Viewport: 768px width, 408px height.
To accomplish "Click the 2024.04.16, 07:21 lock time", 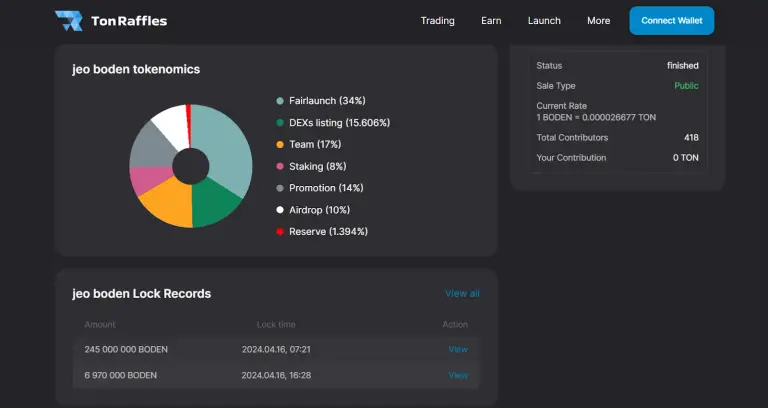I will (x=276, y=349).
